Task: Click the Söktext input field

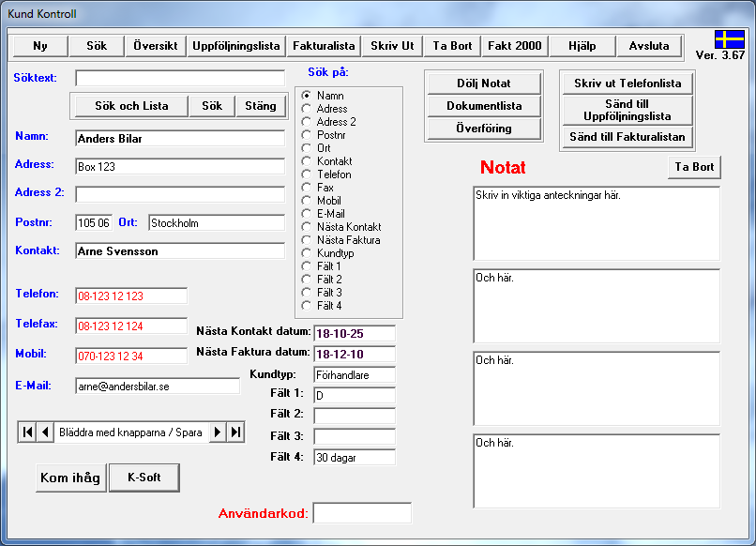Action: (x=180, y=78)
